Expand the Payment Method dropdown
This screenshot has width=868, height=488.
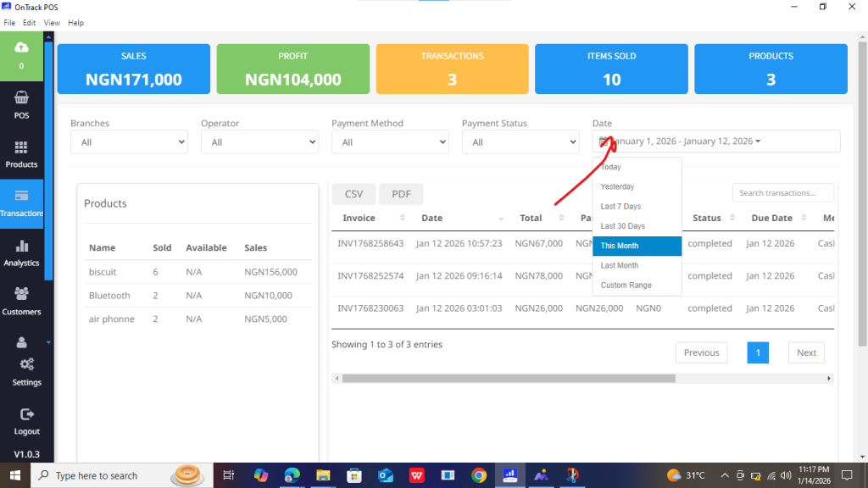[390, 142]
